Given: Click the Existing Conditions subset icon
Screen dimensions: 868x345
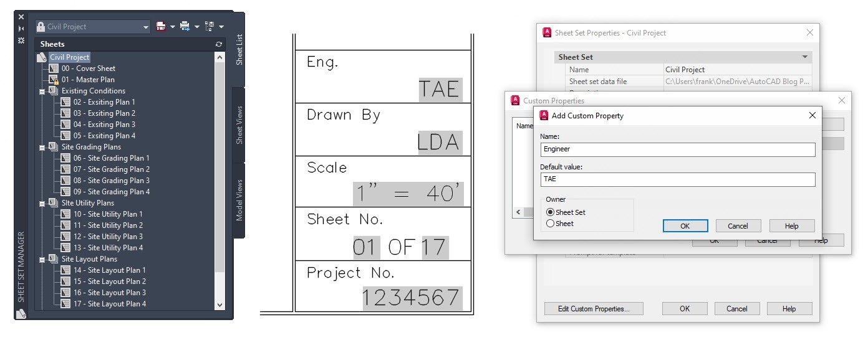Looking at the screenshot, I should point(54,91).
